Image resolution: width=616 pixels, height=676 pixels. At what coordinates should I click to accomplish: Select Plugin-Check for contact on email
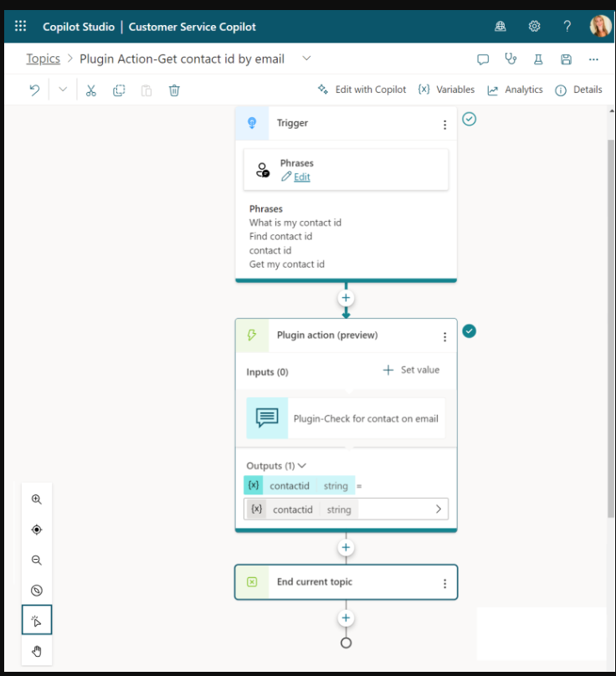pos(346,418)
